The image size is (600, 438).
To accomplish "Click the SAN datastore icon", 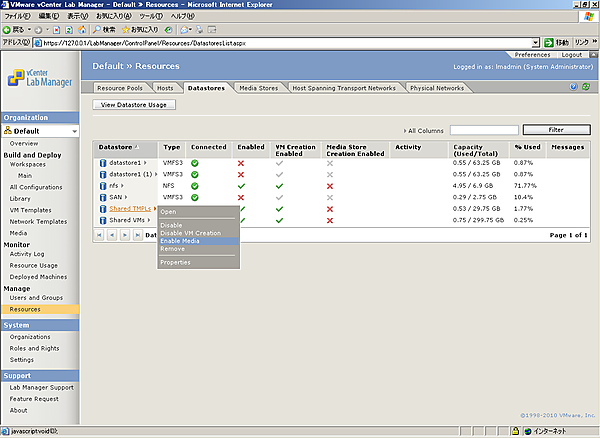I will (x=103, y=197).
